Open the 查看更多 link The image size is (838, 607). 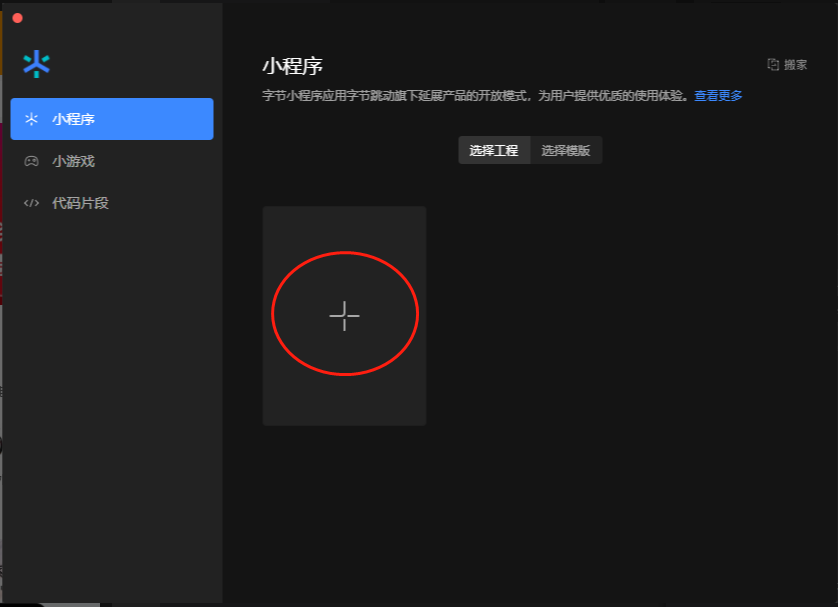[718, 96]
